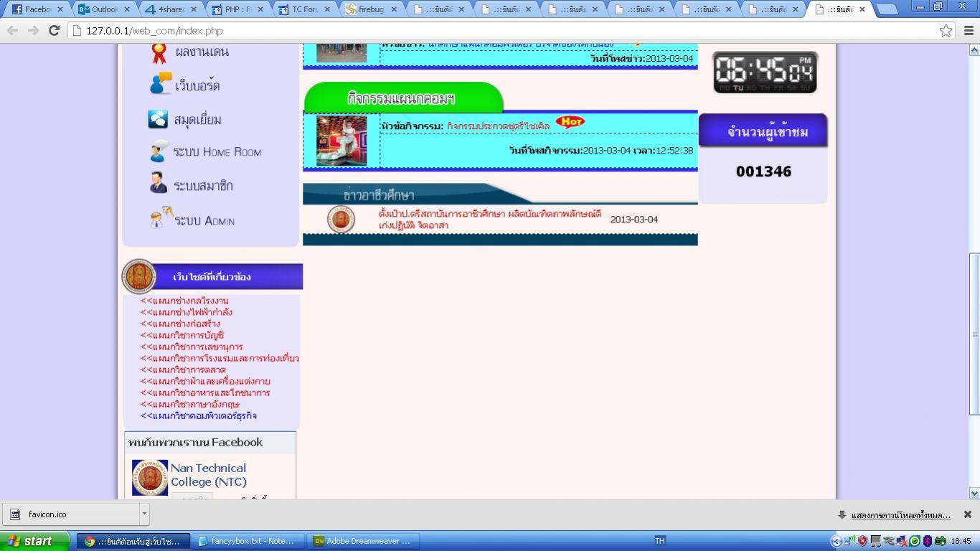Switch to the firebug tab
Screen dimensions: 980x551
click(x=372, y=9)
